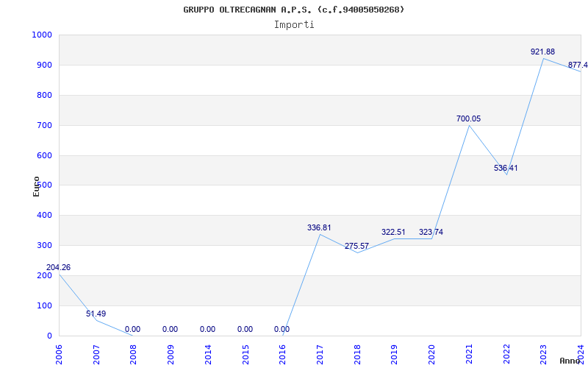This screenshot has width=588, height=368.
Task: Click the 800 y-axis value
Action: tap(45, 95)
